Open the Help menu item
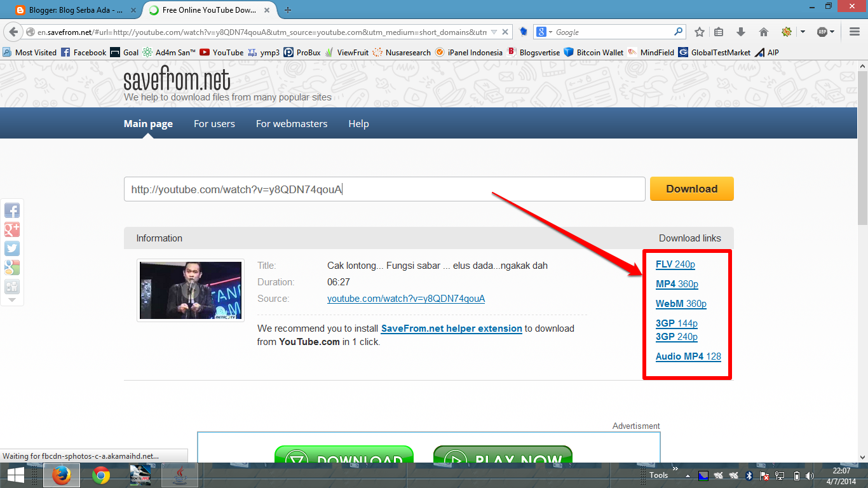The image size is (868, 488). 358,124
